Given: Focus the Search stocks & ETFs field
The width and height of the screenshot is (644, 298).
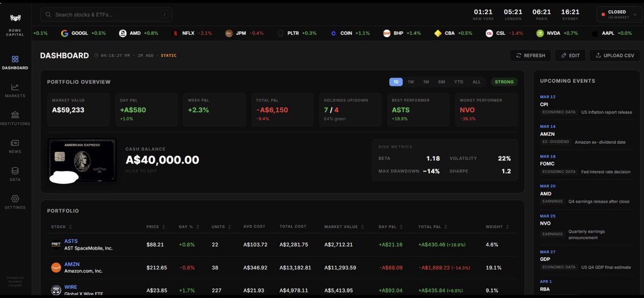Looking at the screenshot, I should (x=106, y=15).
